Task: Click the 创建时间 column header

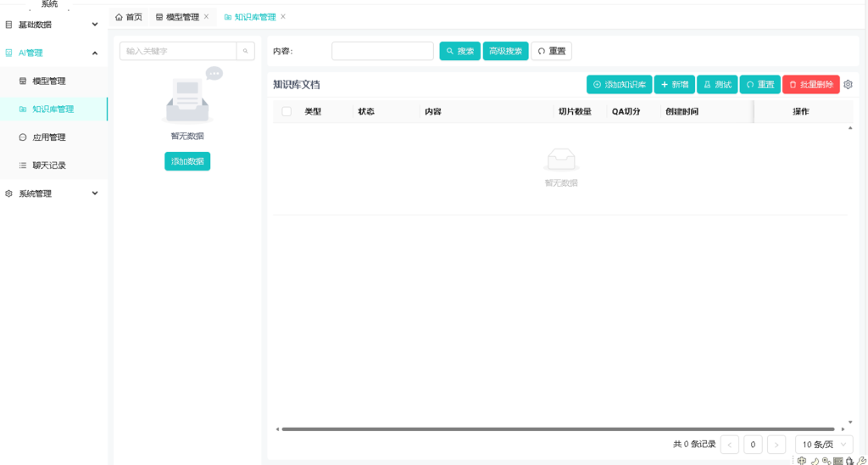Action: [682, 111]
